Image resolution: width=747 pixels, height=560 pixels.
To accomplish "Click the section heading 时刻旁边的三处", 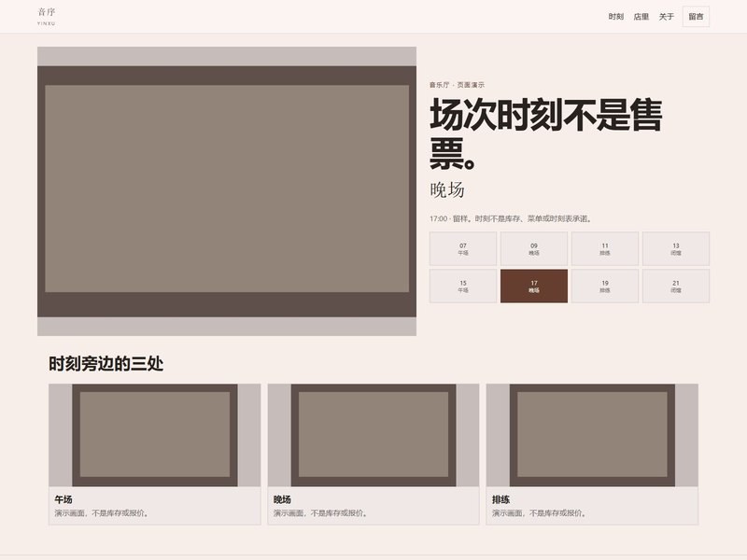I will pos(106,364).
